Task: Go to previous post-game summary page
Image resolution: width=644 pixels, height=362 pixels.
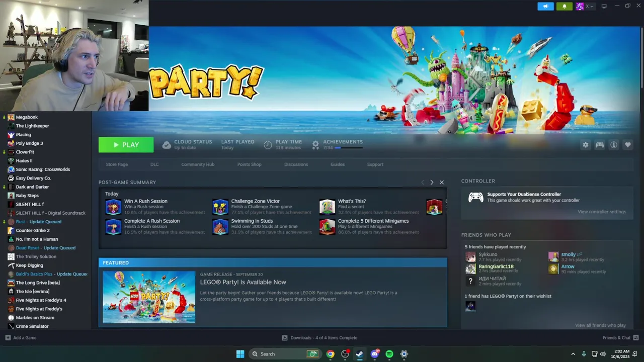Action: tap(423, 183)
